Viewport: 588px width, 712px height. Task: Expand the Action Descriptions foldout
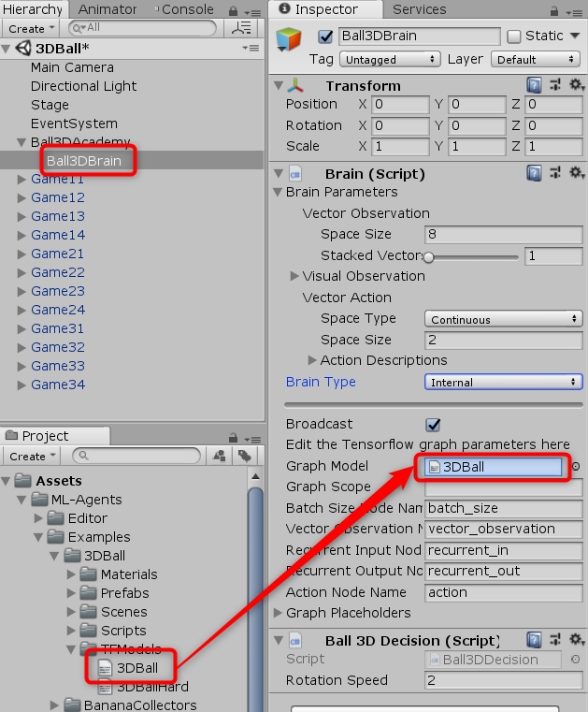311,360
